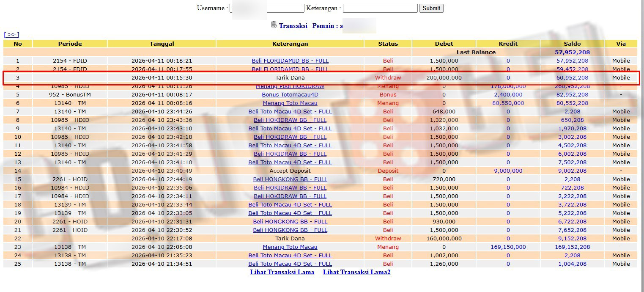Open Menang Toto Macau link in row 23
Viewport: 644px width, 292px height.
pos(290,247)
